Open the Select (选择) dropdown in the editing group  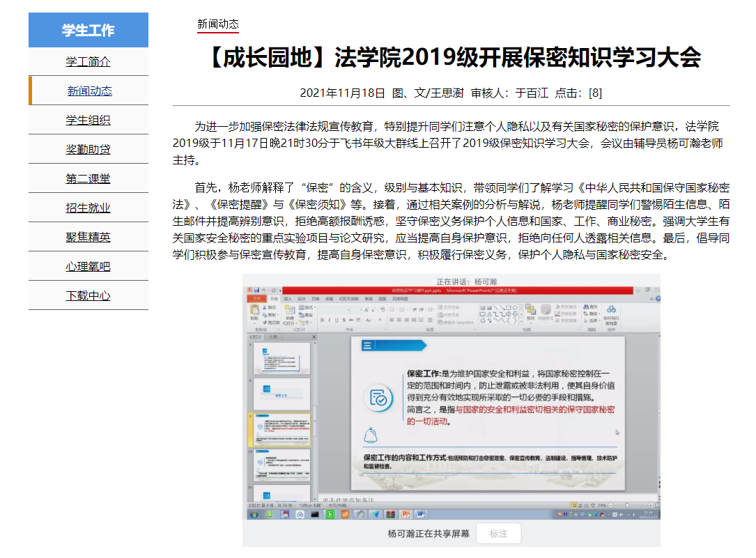click(593, 321)
